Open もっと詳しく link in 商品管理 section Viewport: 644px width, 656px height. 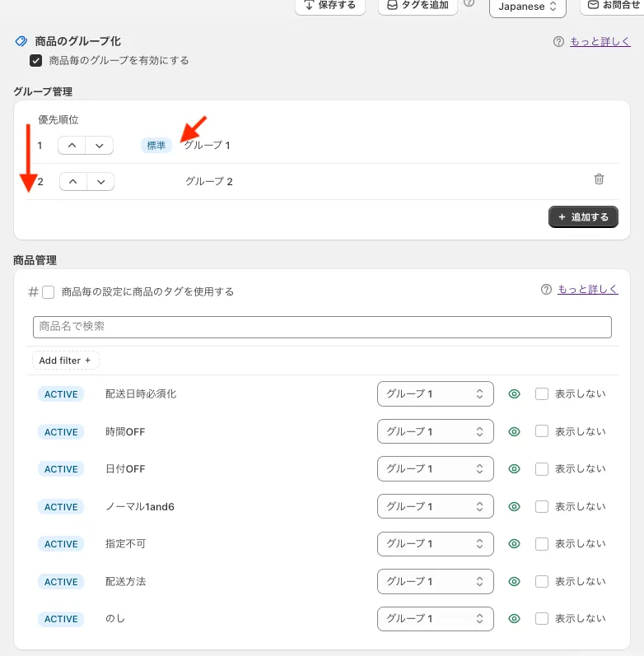tap(587, 289)
